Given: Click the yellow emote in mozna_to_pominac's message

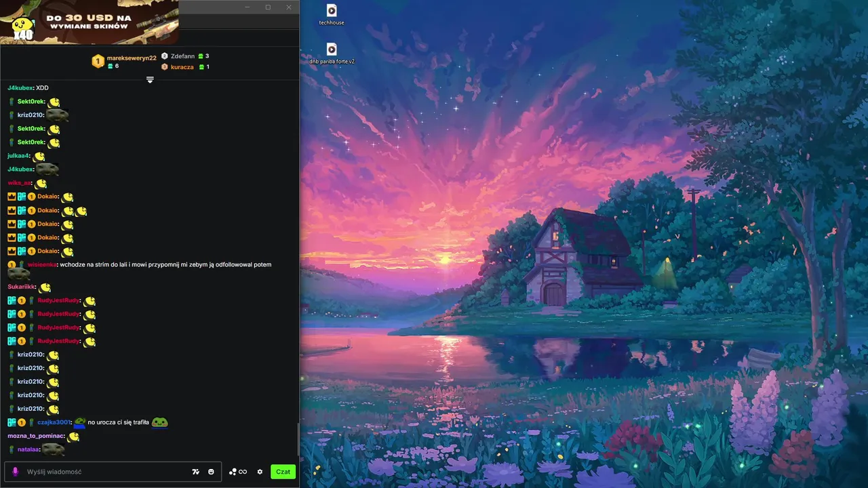Looking at the screenshot, I should tap(73, 436).
